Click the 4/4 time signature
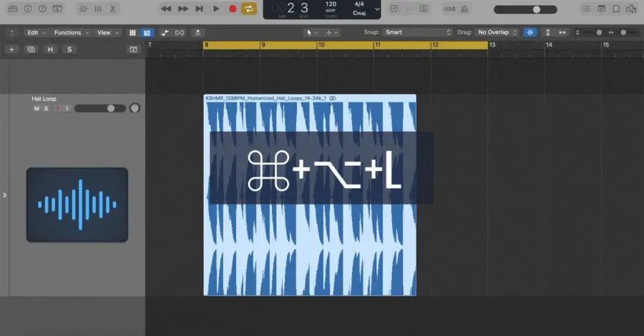Screen dimensions: 644x336 click(359, 4)
